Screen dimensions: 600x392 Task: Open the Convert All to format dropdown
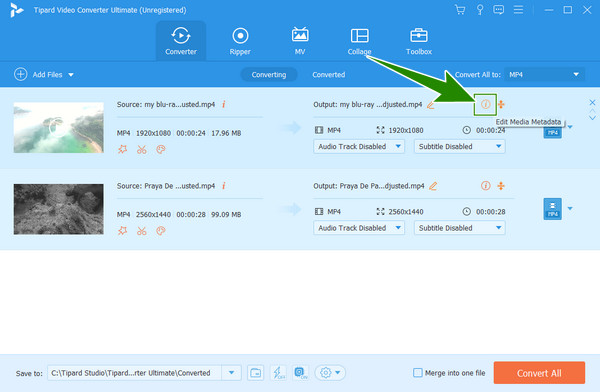(x=544, y=74)
